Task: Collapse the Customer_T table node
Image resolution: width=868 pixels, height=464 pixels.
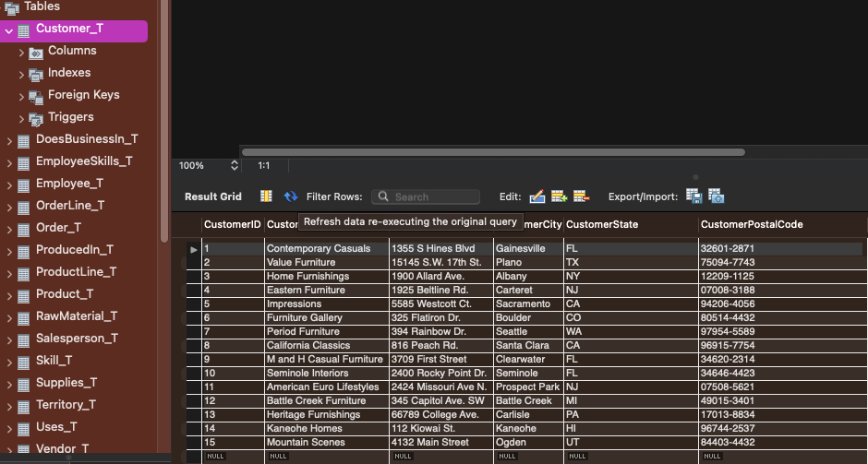Action: tap(9, 31)
